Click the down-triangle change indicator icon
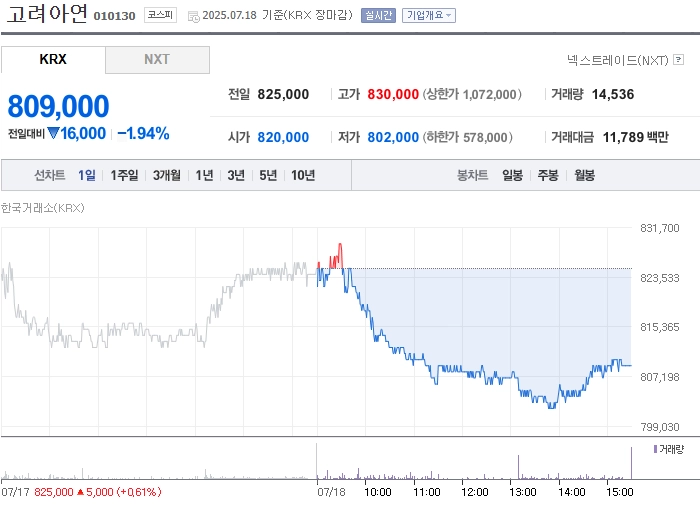Screen dimensions: 700x505 53,133
